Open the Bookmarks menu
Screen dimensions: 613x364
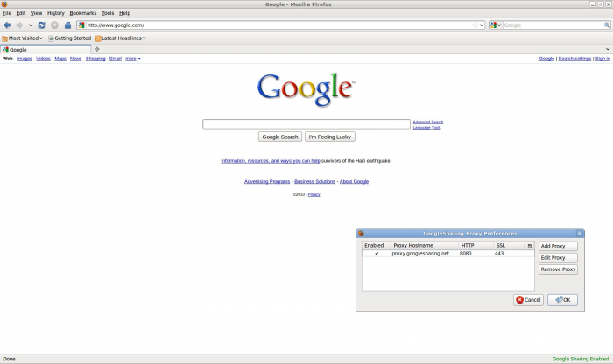83,13
